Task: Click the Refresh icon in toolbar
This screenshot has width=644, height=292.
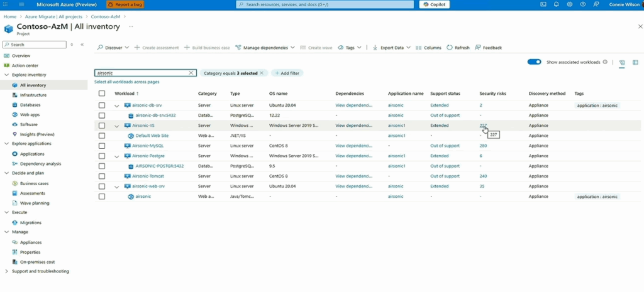Action: click(x=450, y=48)
